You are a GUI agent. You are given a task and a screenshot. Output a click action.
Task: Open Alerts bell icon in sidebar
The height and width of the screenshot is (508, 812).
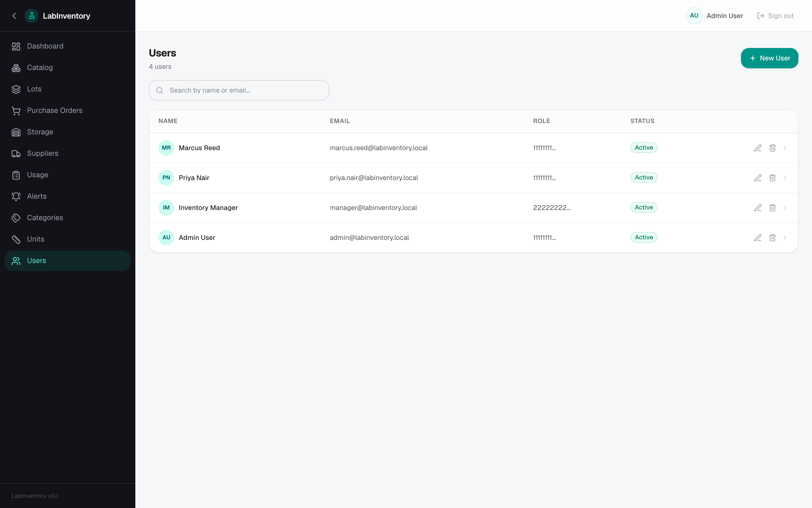coord(16,196)
